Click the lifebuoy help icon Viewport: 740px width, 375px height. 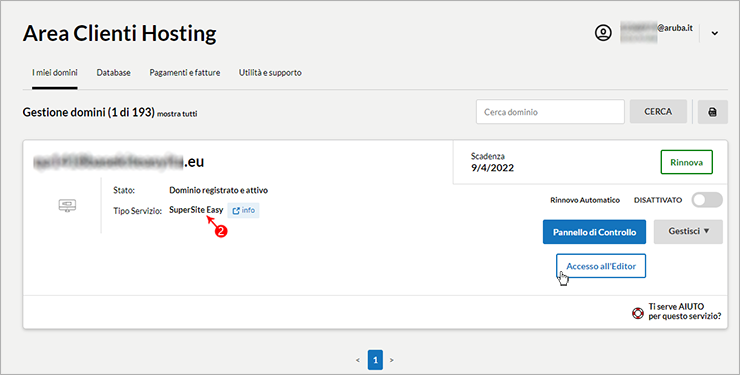[638, 313]
